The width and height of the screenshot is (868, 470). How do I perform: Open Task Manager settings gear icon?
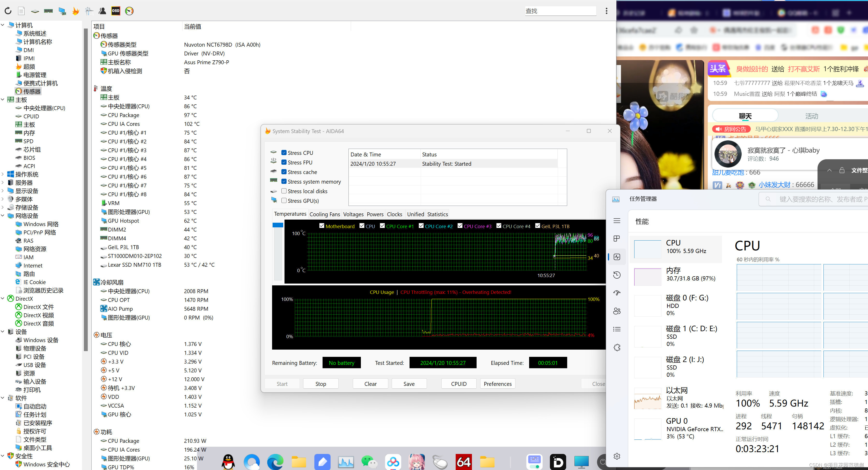(617, 456)
